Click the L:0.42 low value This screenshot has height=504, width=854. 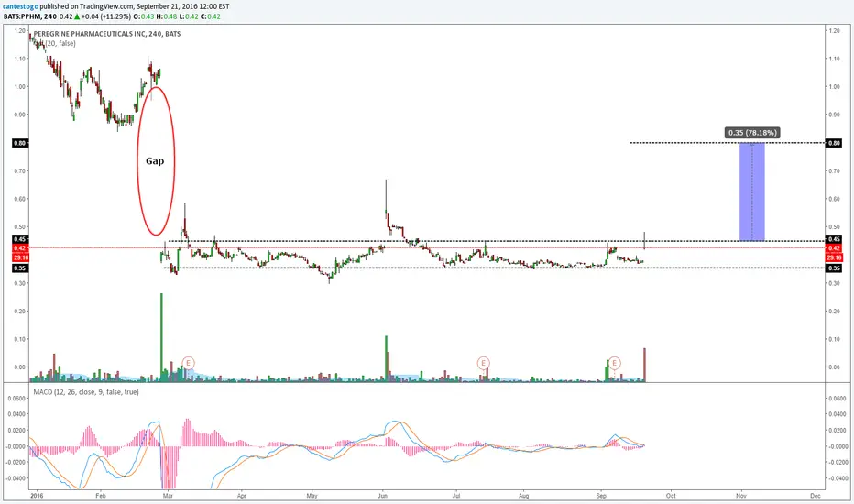coord(189,16)
